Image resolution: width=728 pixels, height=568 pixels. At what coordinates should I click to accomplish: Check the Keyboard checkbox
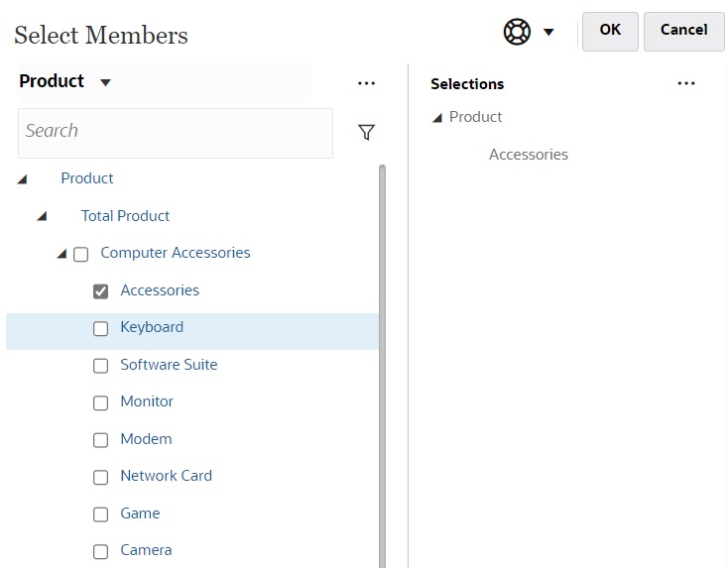pyautogui.click(x=100, y=328)
